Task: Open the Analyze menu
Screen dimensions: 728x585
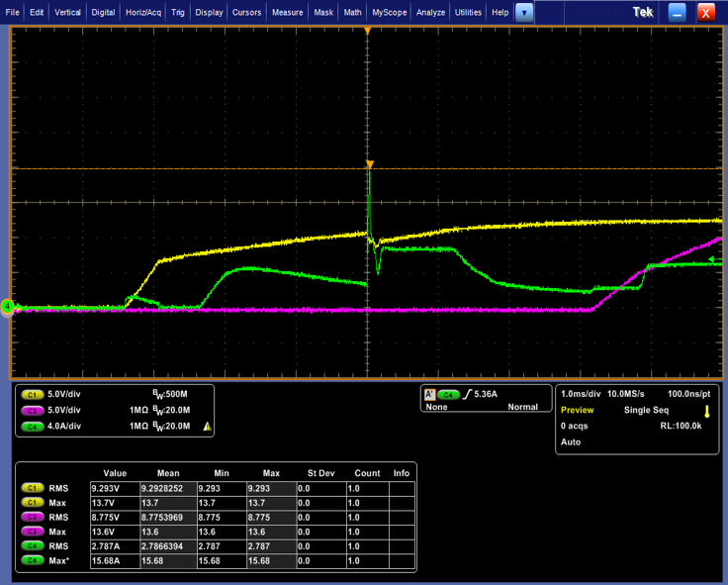Action: (430, 13)
